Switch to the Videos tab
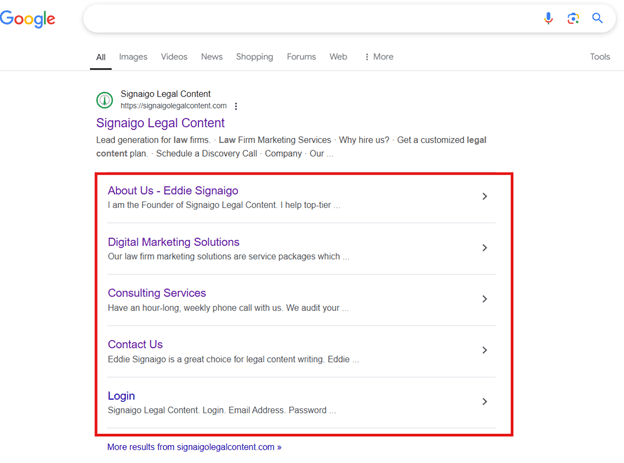This screenshot has height=463, width=624. coord(174,57)
